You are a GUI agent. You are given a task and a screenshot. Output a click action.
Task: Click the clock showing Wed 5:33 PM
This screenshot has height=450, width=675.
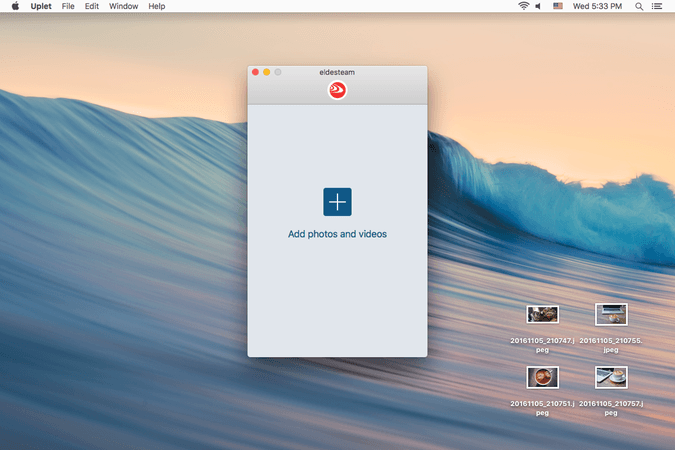coord(597,6)
